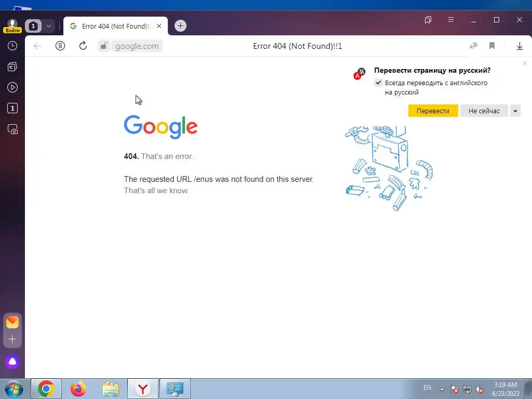Open Yandex Mail from the sidebar
Viewport: 532px width, 399px height.
12,322
